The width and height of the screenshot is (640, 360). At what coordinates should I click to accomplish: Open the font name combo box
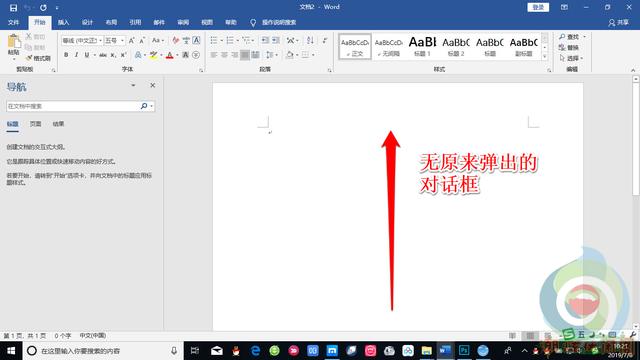point(82,40)
